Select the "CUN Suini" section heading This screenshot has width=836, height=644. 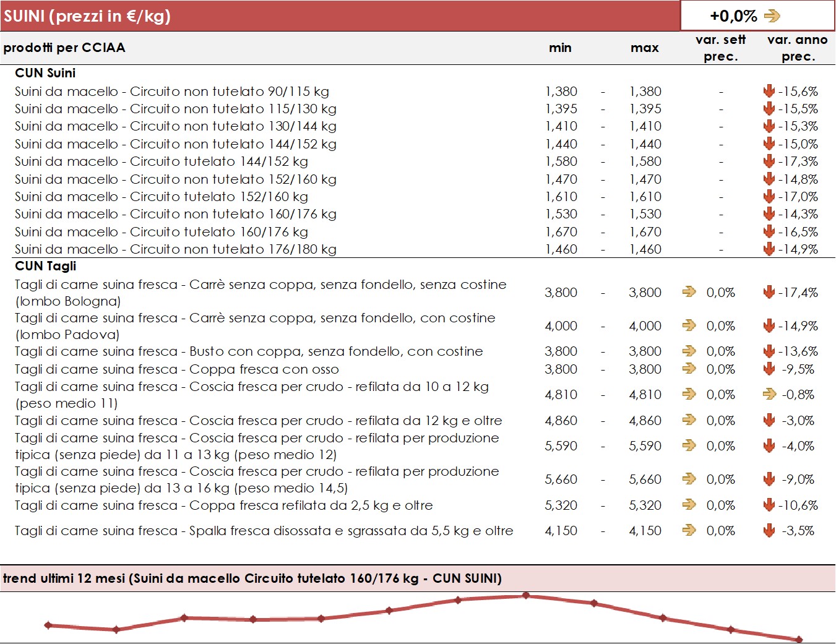pos(45,73)
